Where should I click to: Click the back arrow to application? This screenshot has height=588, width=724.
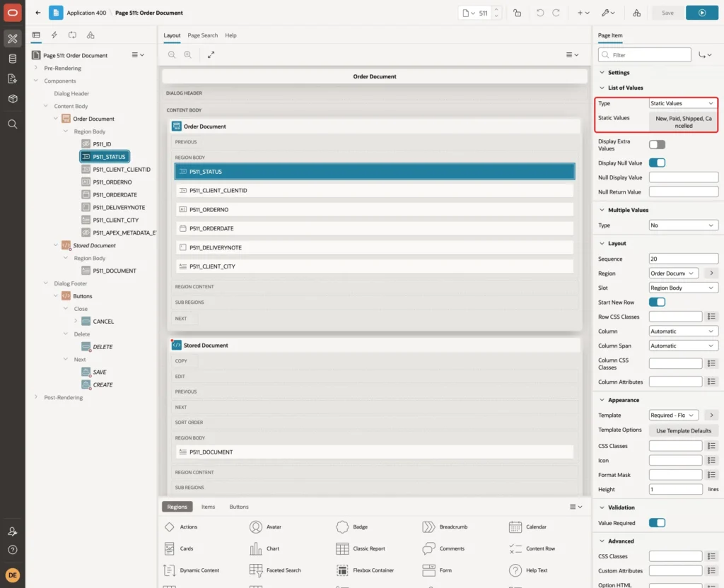coord(38,13)
